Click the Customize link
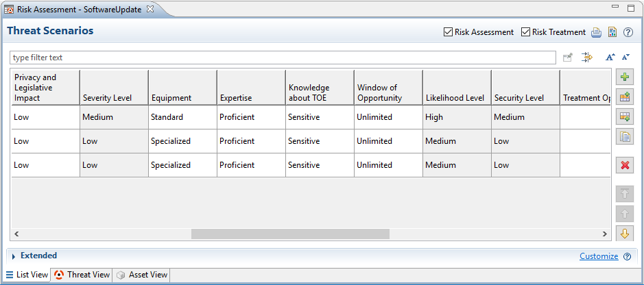Image resolution: width=644 pixels, height=285 pixels. pos(599,256)
